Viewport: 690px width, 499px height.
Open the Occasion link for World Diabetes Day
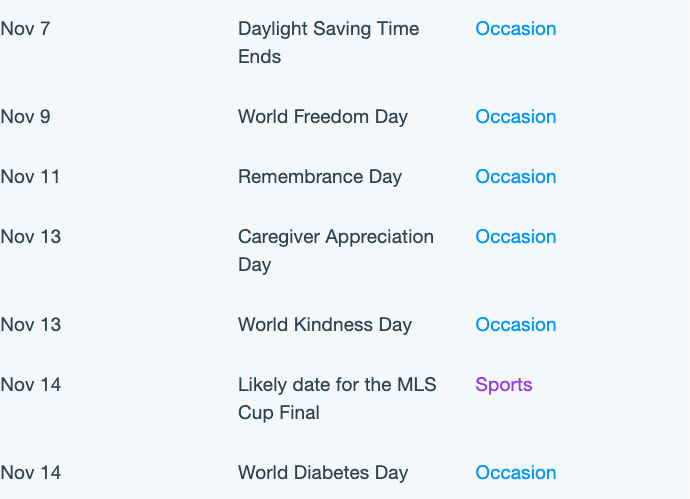click(516, 473)
